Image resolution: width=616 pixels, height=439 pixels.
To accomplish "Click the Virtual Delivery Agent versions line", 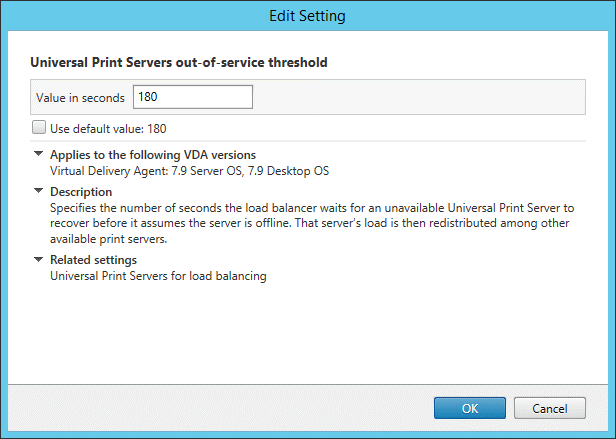I will pyautogui.click(x=189, y=171).
